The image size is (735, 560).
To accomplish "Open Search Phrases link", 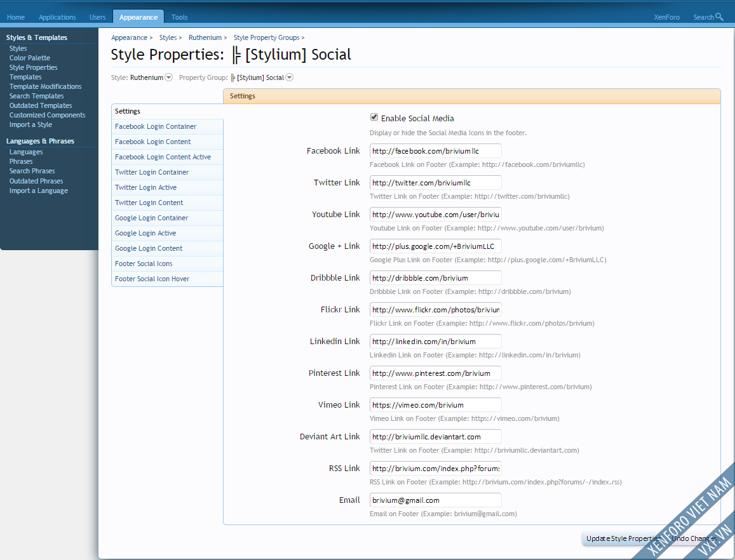I will [x=32, y=171].
